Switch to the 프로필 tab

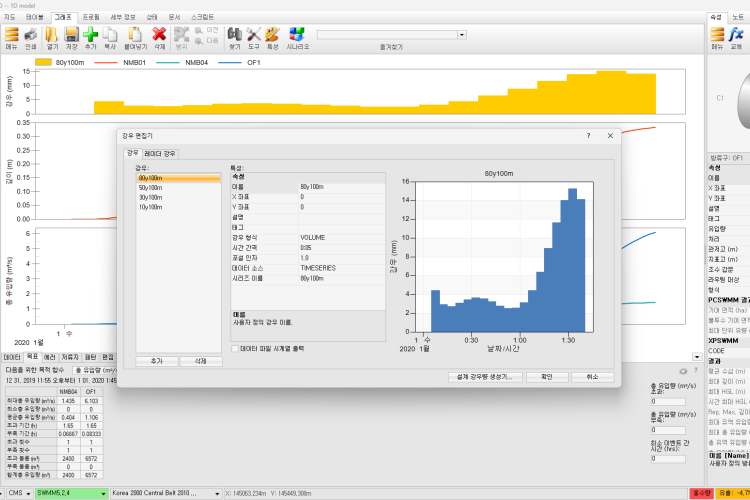coord(91,17)
